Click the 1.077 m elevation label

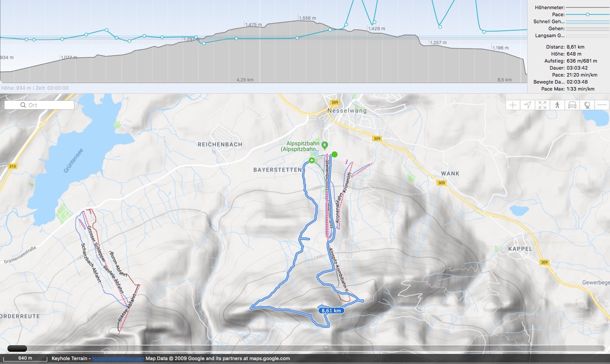pos(69,57)
